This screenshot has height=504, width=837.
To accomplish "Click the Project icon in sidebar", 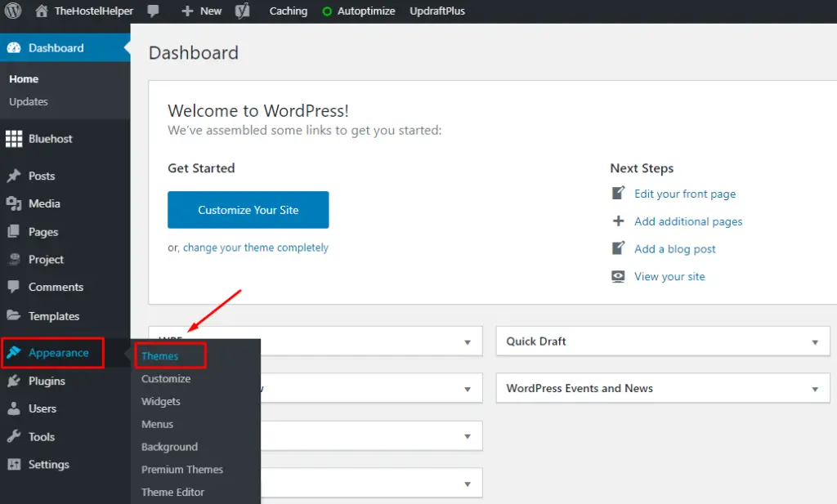I will tap(14, 259).
